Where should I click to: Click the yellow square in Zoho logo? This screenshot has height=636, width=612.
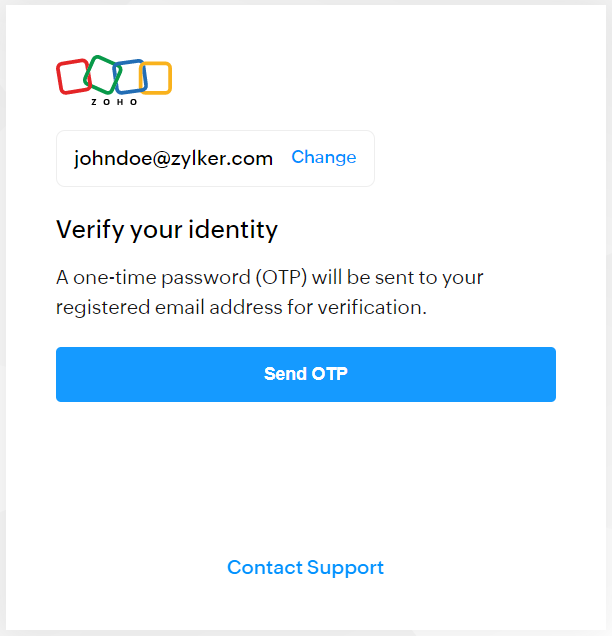(157, 78)
